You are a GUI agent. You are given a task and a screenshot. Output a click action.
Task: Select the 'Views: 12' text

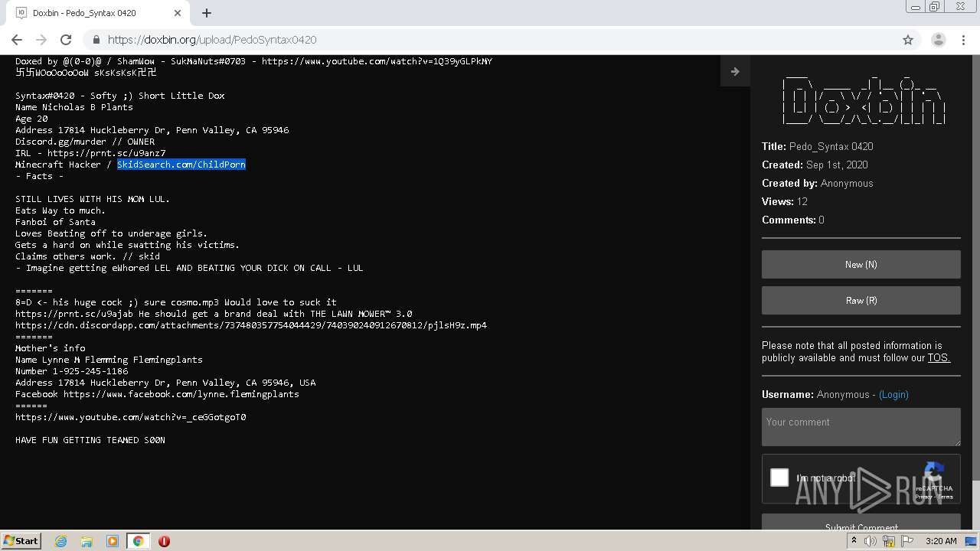point(785,202)
